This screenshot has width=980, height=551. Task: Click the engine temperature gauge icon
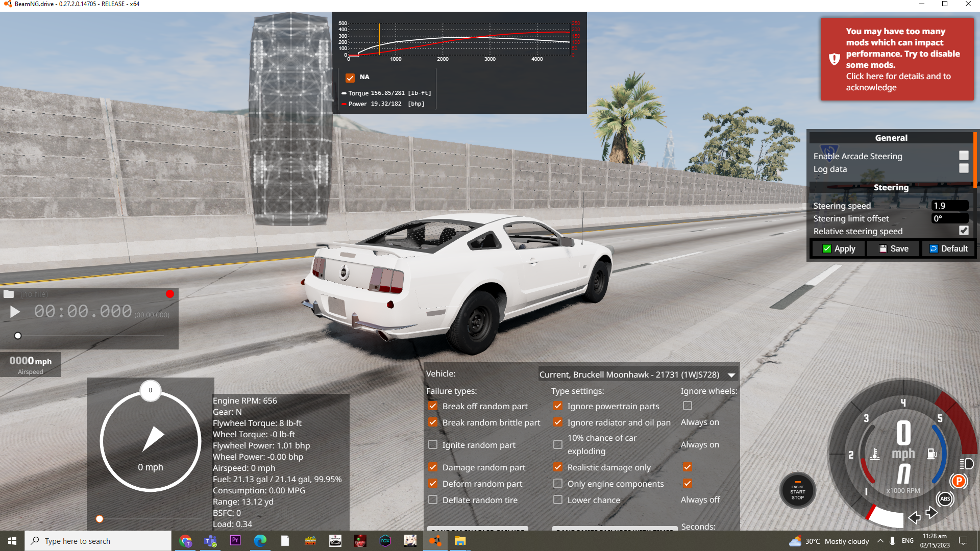click(x=874, y=454)
